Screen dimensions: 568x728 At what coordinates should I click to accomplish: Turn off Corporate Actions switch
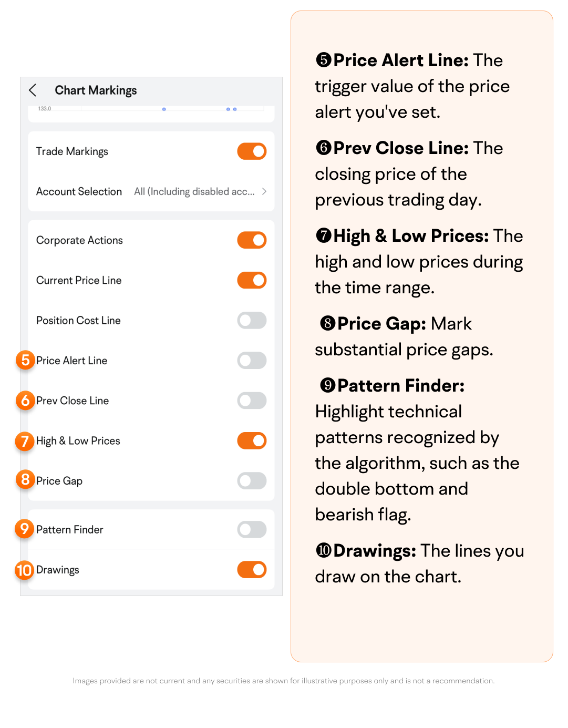click(252, 240)
